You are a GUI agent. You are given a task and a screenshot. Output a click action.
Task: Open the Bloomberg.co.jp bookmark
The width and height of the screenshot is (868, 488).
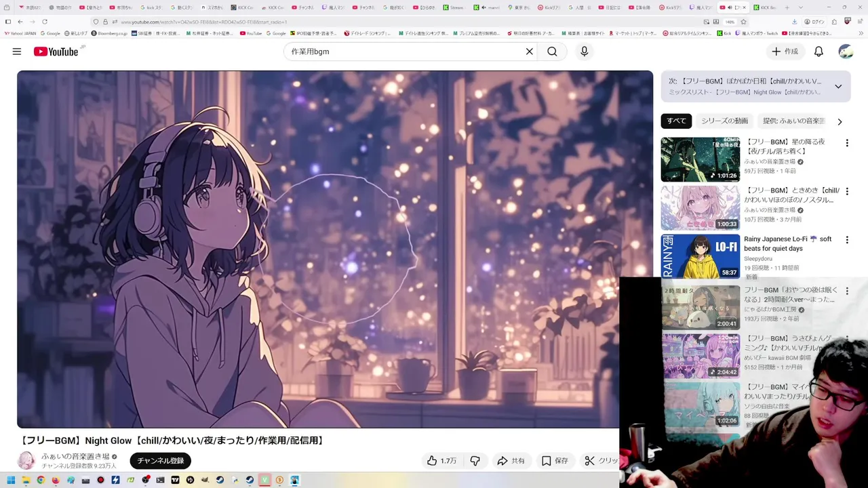pos(109,33)
